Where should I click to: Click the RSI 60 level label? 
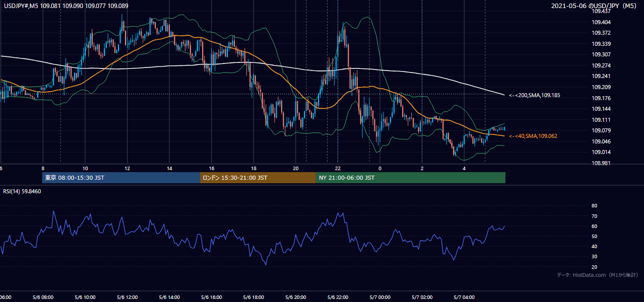[594, 226]
